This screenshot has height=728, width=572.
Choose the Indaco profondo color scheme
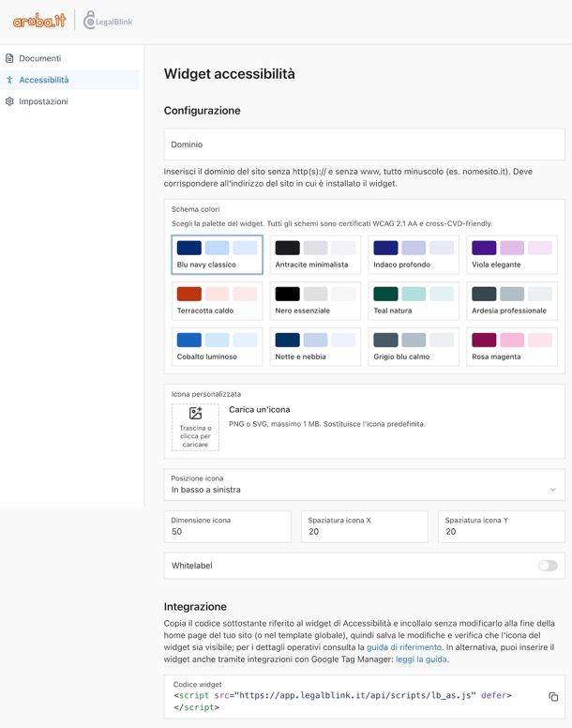point(414,254)
